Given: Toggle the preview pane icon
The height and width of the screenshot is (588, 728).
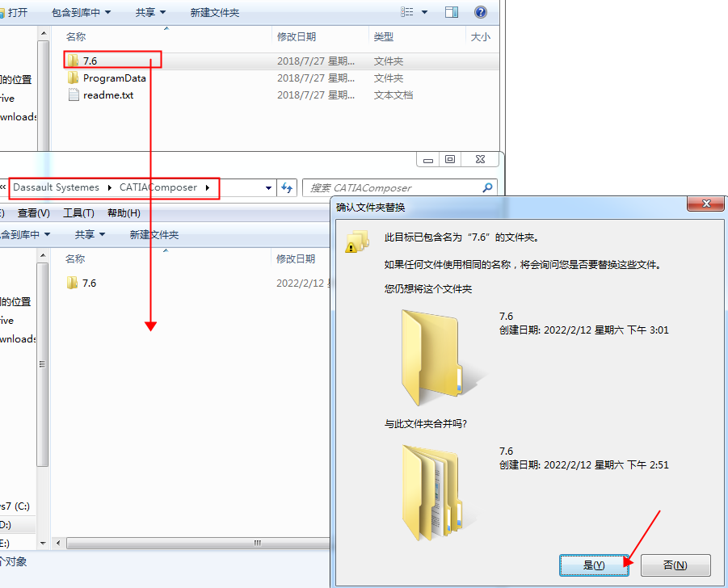Looking at the screenshot, I should pos(452,12).
